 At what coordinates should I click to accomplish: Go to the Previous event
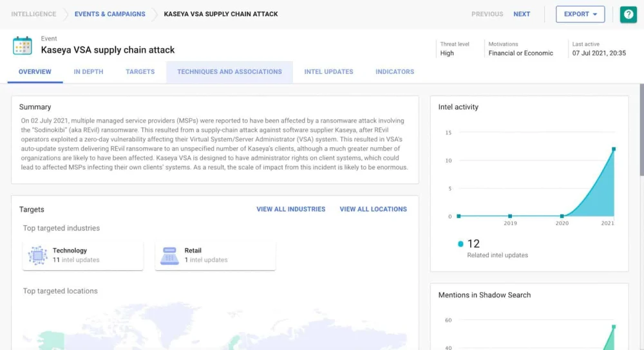487,14
